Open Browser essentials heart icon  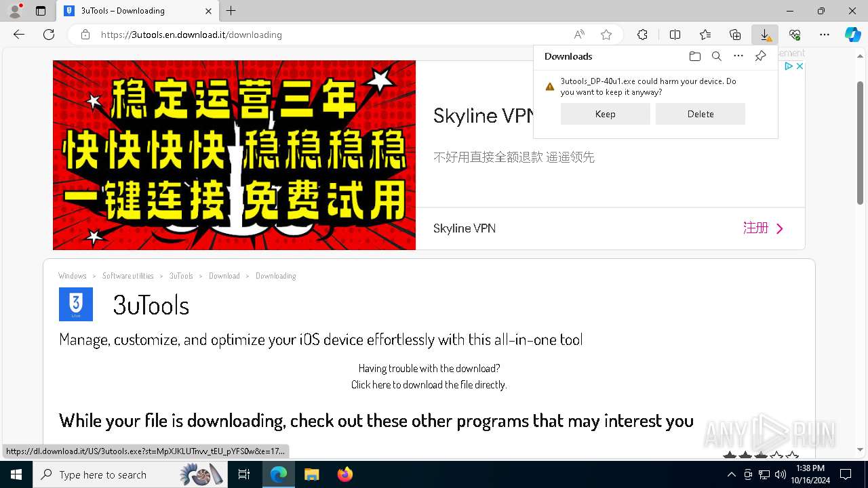(x=795, y=35)
